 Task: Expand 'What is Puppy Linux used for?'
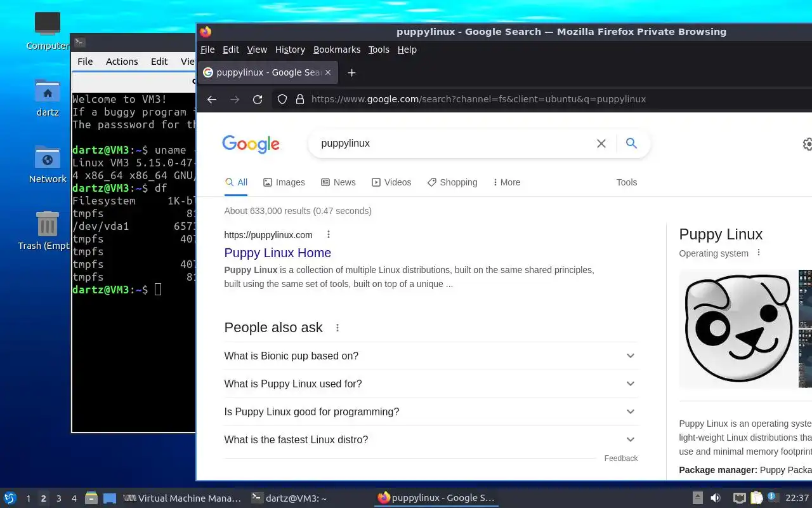pos(431,384)
